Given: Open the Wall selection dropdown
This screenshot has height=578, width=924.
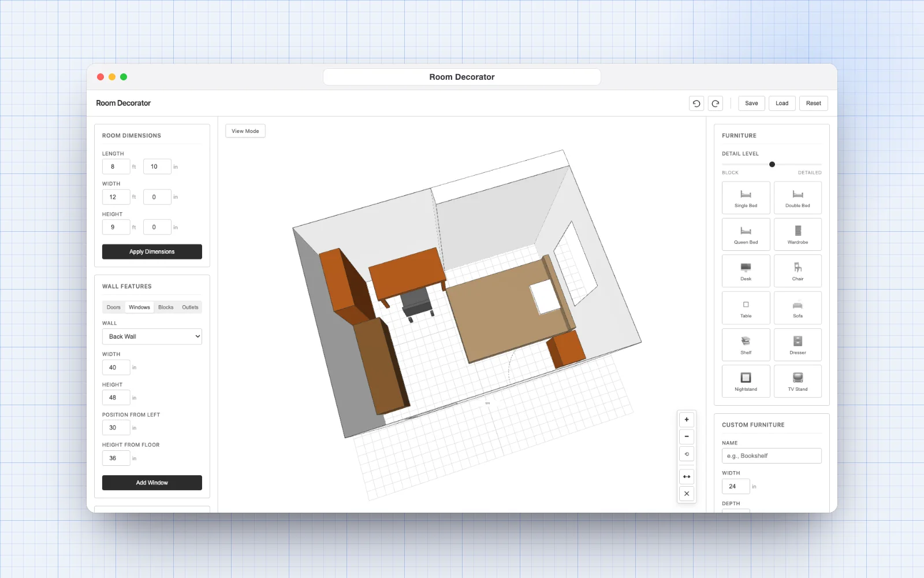Looking at the screenshot, I should point(152,336).
